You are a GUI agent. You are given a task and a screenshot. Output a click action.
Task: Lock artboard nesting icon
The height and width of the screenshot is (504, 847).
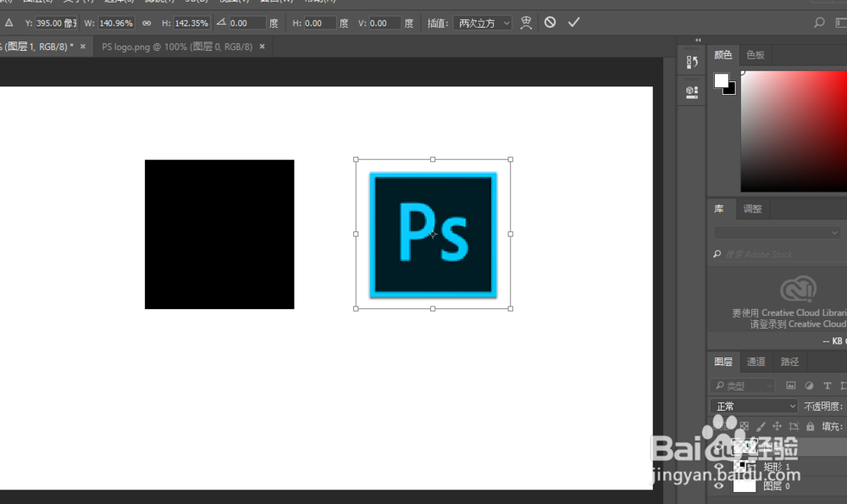(794, 426)
